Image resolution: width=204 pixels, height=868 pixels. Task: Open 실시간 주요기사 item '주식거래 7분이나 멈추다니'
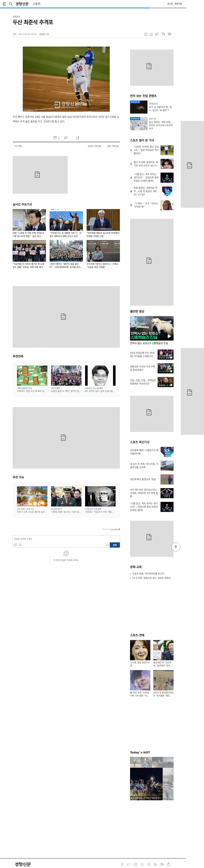103,254
